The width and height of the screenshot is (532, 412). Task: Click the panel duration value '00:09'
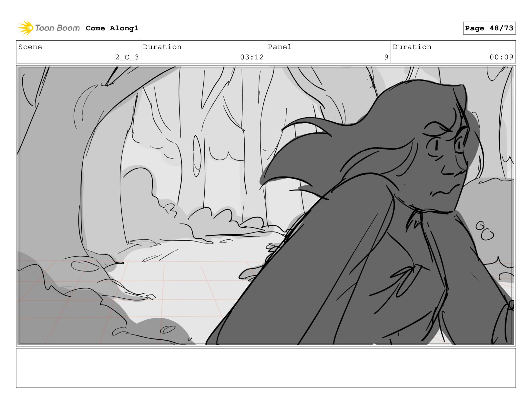click(501, 57)
